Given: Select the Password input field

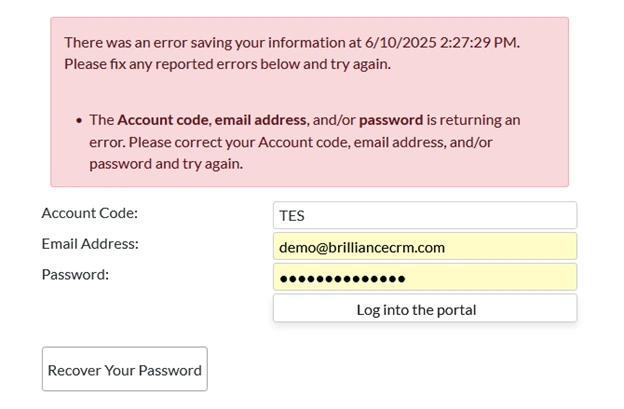Looking at the screenshot, I should [x=424, y=277].
